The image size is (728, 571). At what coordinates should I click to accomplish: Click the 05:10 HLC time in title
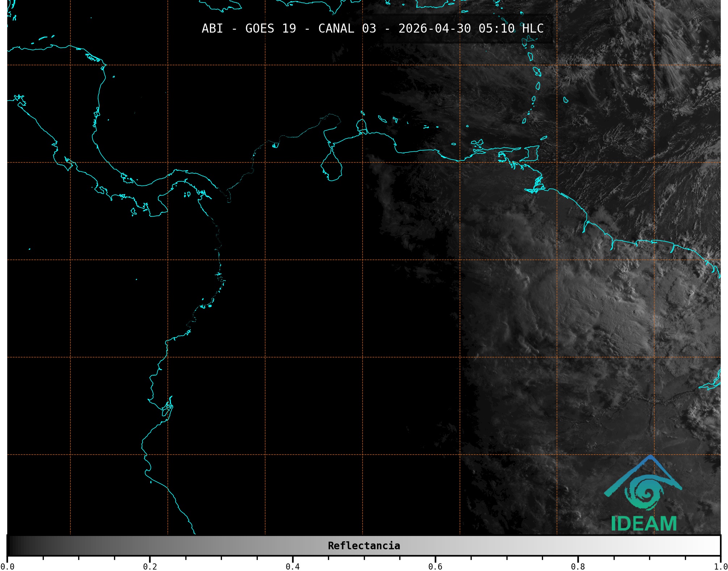[x=511, y=29]
